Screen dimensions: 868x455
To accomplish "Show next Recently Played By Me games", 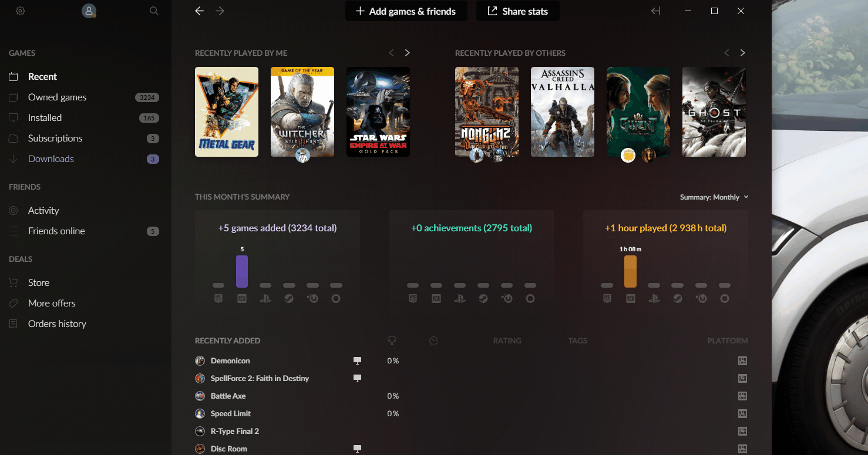I will [408, 53].
